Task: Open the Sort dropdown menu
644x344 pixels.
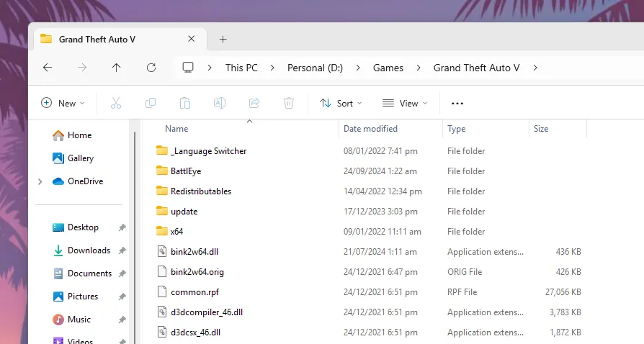Action: (x=341, y=103)
